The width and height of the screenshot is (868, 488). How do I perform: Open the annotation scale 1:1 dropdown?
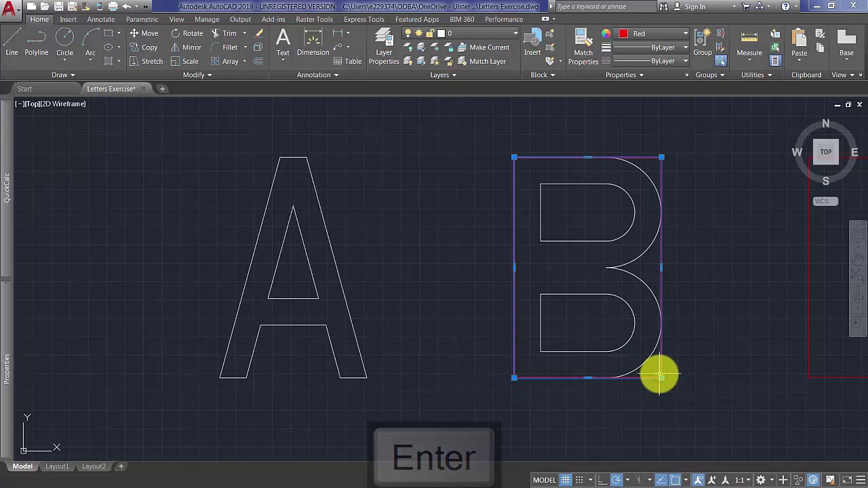pyautogui.click(x=743, y=480)
